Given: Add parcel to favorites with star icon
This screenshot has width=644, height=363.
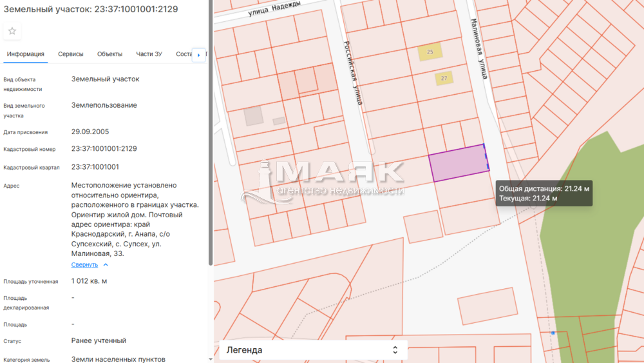Looking at the screenshot, I should pyautogui.click(x=12, y=31).
